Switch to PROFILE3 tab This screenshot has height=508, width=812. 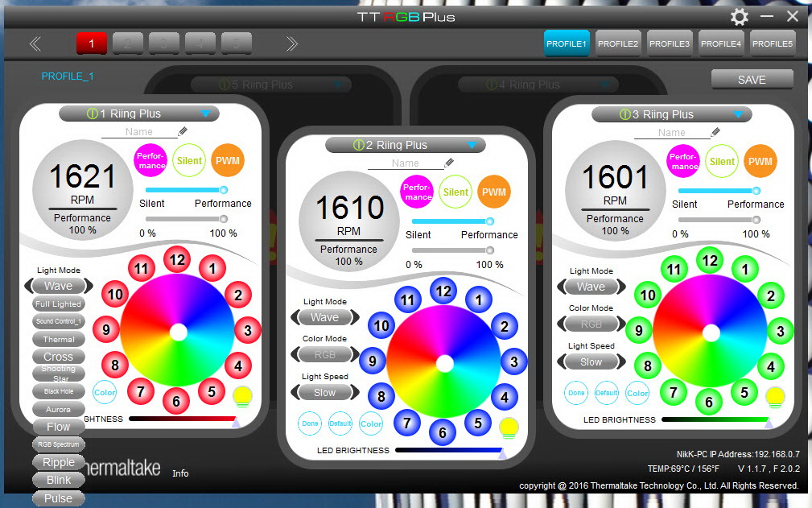coord(669,43)
